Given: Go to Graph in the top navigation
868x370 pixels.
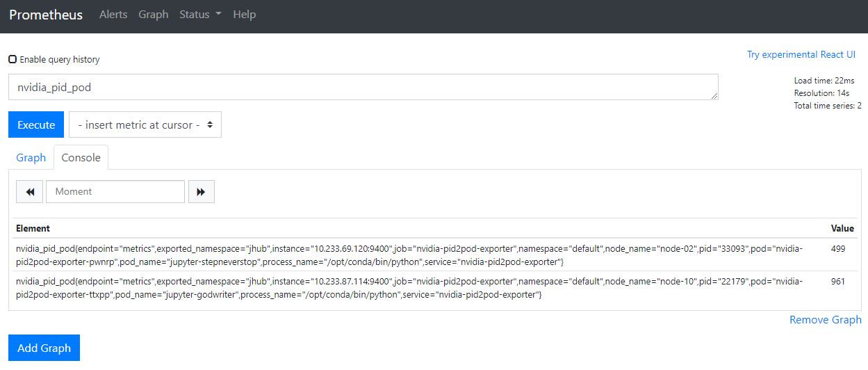Looking at the screenshot, I should click(153, 15).
